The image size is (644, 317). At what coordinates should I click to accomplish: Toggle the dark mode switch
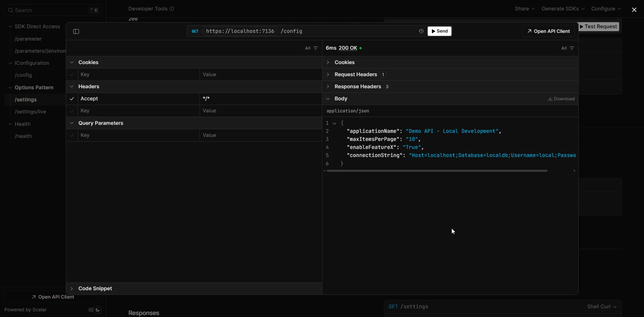[x=94, y=310]
